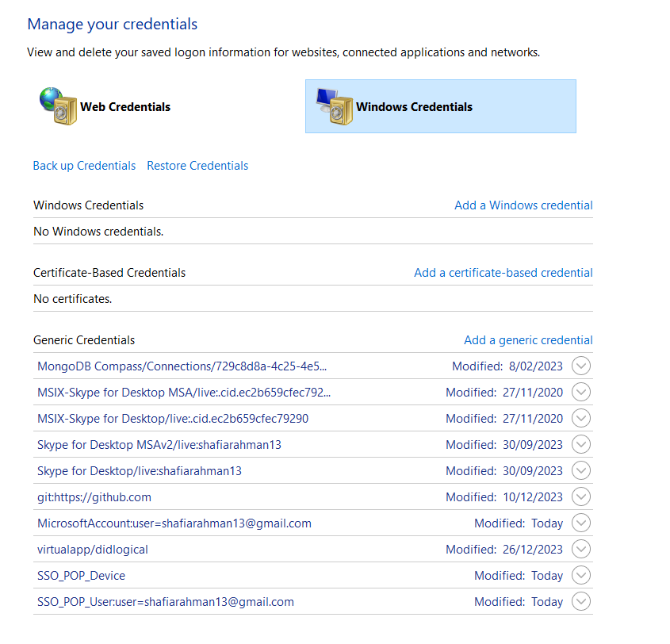670x644 pixels.
Task: Click the Restore Credentials link
Action: 197,166
